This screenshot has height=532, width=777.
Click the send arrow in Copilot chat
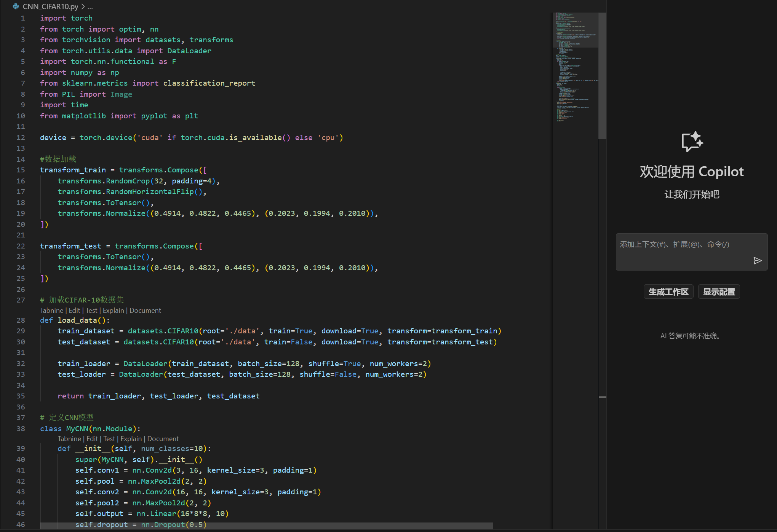pos(757,260)
